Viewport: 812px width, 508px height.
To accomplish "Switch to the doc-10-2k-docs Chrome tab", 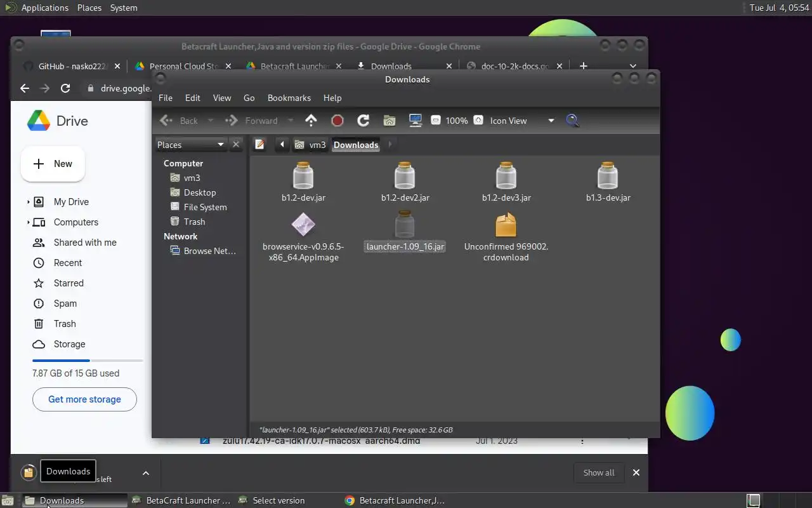I will [515, 66].
